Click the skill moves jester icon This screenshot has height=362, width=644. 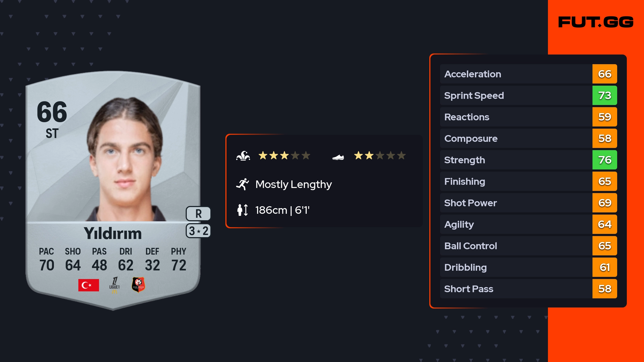point(243,156)
